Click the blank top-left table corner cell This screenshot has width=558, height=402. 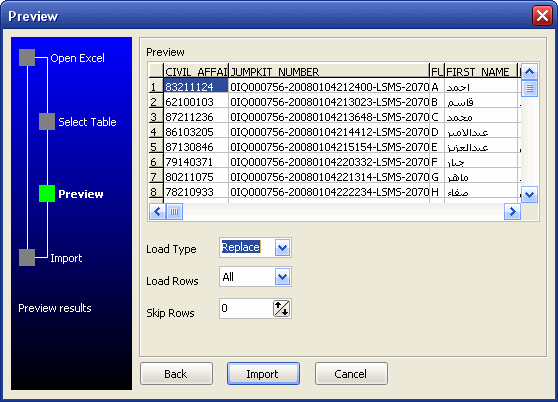(x=156, y=71)
